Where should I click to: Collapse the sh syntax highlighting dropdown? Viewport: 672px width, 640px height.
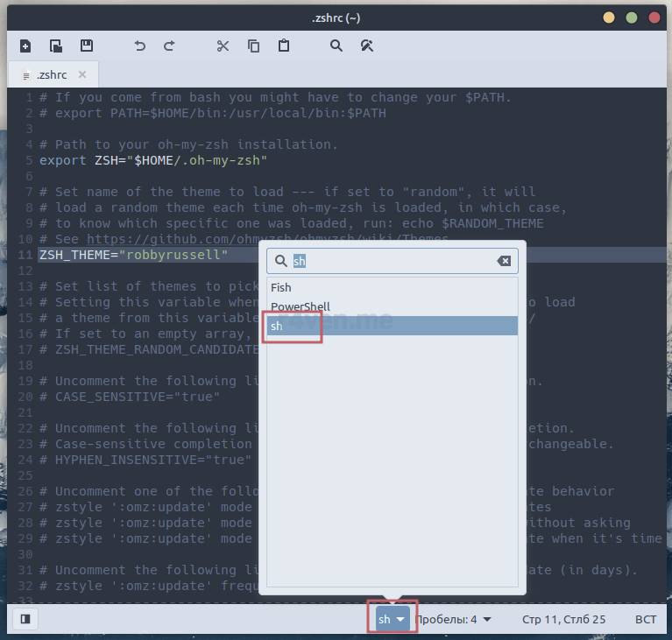393,619
